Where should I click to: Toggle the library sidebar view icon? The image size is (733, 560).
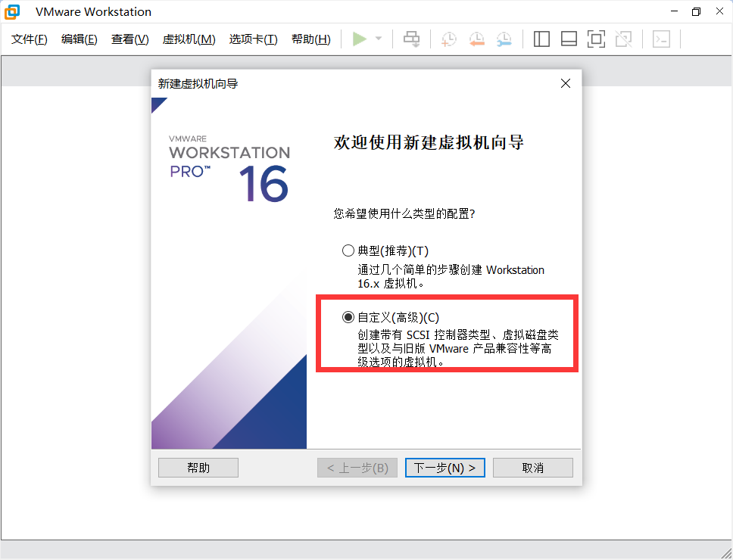point(541,39)
